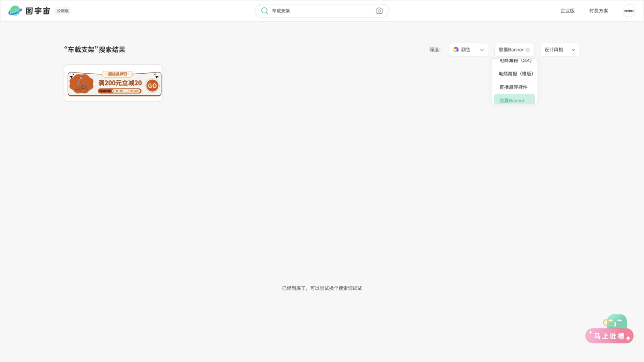Click the 已经到底了 end-of-results message
Viewport: 644px width, 362px height.
coord(322,288)
